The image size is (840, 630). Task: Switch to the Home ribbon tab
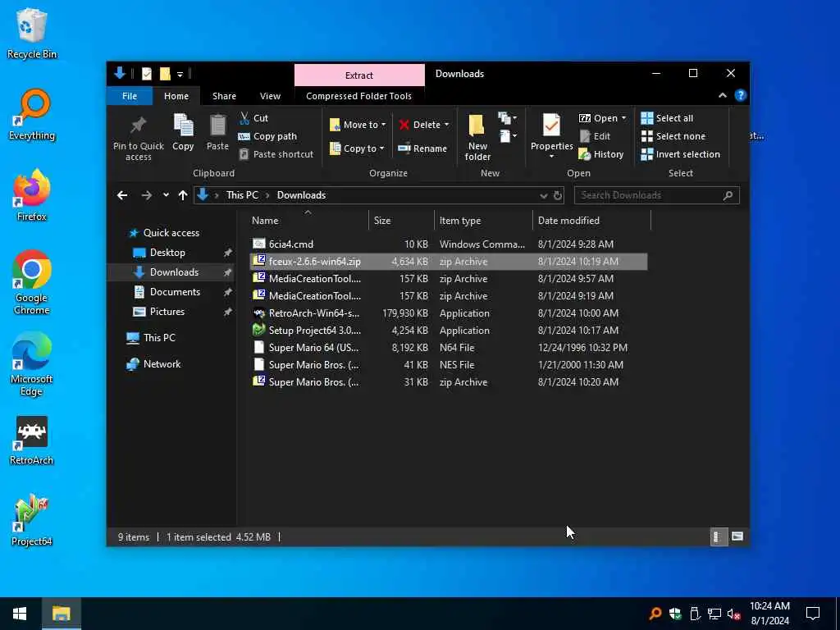pos(176,96)
